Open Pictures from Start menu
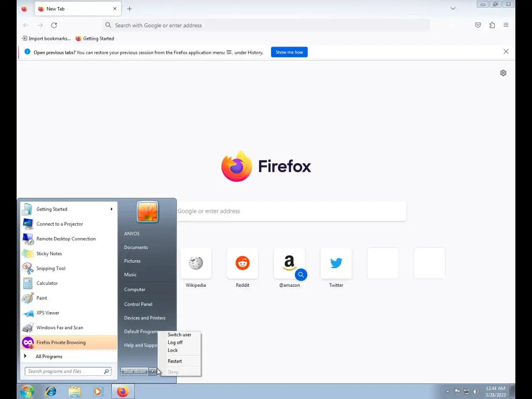 point(132,261)
